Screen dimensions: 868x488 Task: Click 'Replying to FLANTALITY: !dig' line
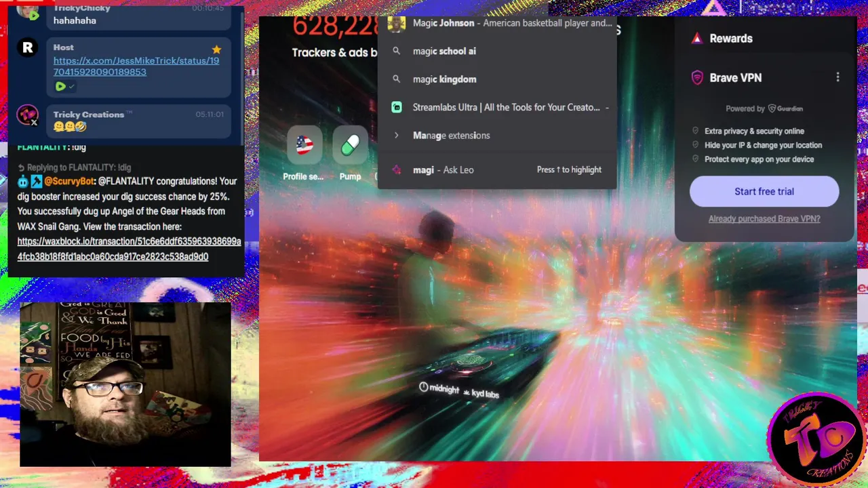pos(75,167)
